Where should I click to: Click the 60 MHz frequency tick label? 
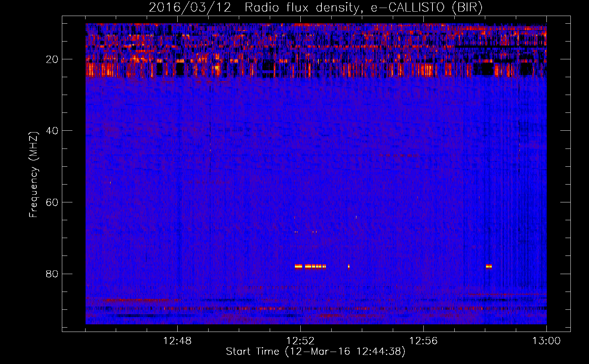pos(52,202)
